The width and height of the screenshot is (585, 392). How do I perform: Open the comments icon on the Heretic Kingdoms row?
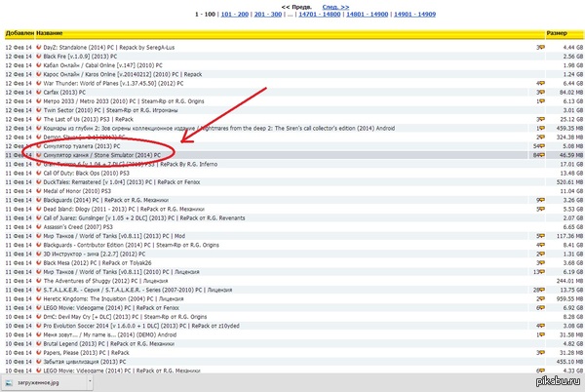[x=542, y=298]
